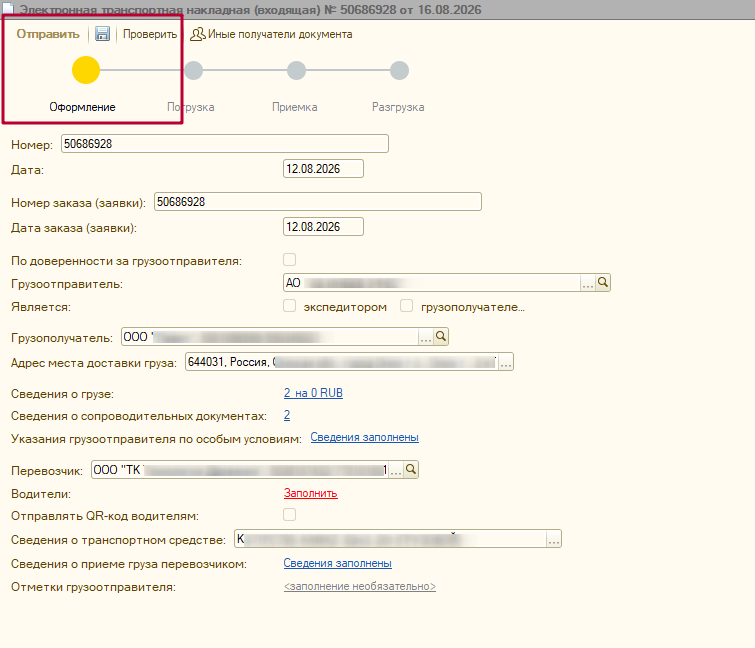
Task: Select the Разгрузка stage circle
Action: coord(399,70)
